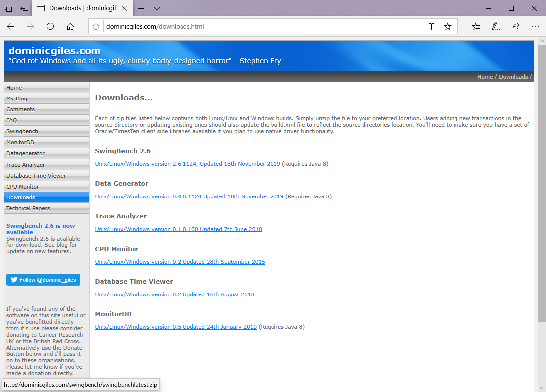Viewport: 546px width, 392px height.
Task: Close the Downloads tab
Action: tap(124, 9)
